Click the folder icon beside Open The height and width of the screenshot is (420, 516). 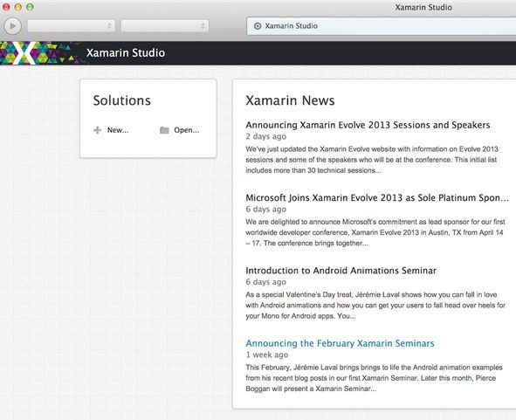coord(164,130)
